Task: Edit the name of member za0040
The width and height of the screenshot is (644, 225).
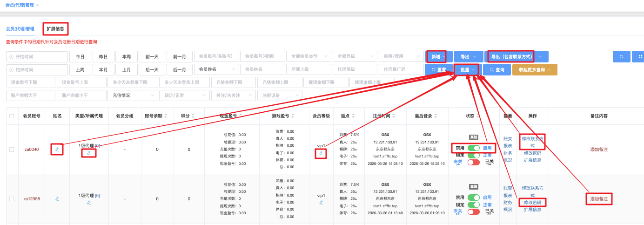Action: (57, 150)
